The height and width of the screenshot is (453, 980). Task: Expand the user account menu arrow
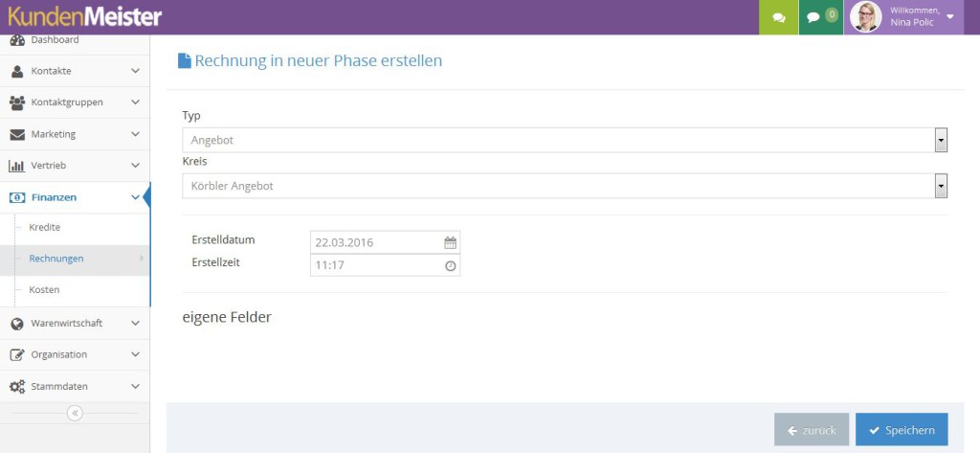tap(949, 17)
